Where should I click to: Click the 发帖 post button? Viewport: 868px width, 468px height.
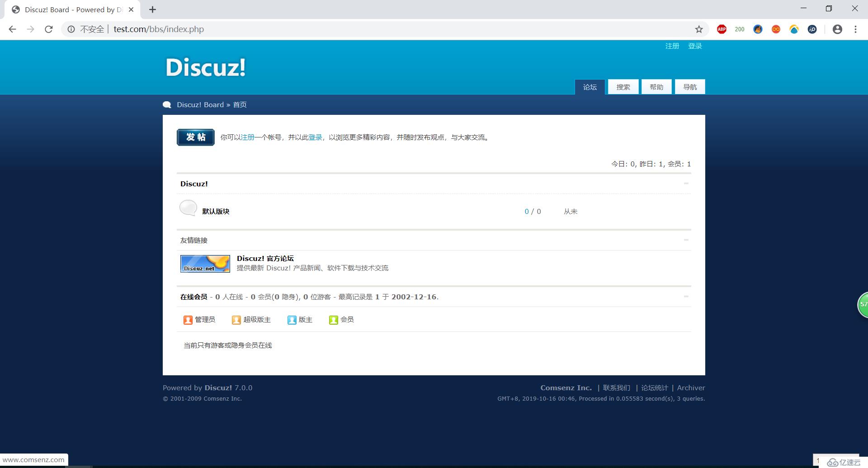(196, 137)
